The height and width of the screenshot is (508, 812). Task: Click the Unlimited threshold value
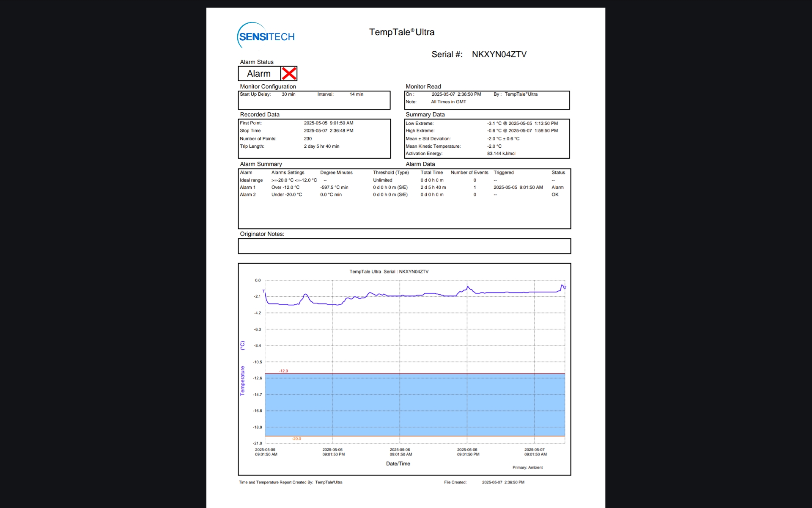[x=382, y=180]
